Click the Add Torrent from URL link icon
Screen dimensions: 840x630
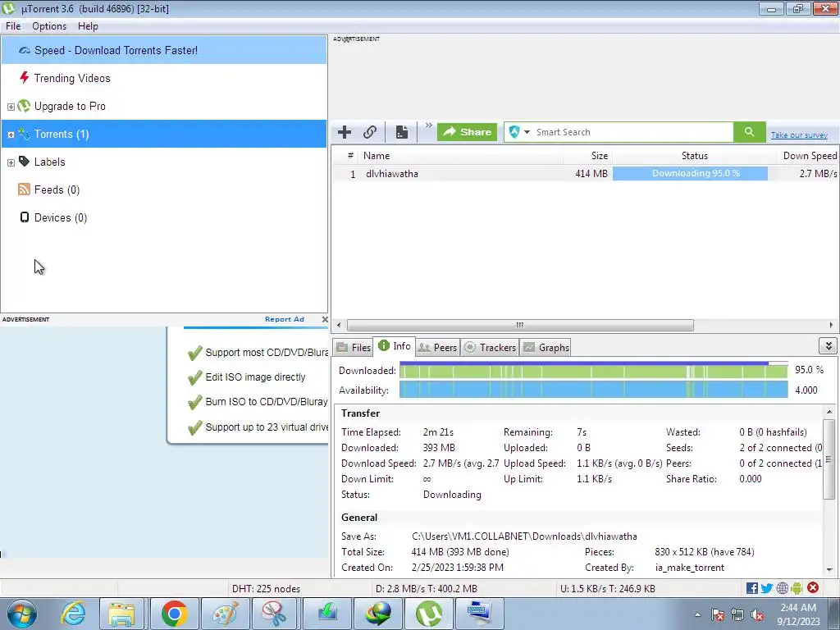(x=370, y=132)
